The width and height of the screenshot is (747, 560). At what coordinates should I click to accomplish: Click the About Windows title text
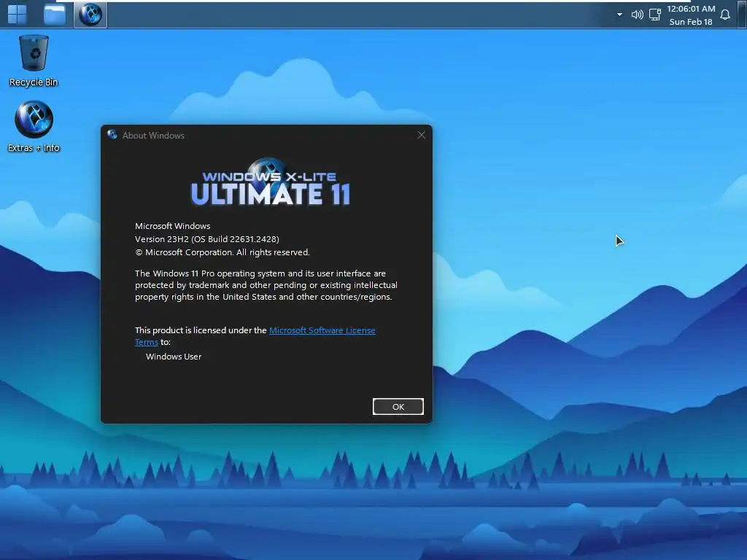tap(153, 136)
